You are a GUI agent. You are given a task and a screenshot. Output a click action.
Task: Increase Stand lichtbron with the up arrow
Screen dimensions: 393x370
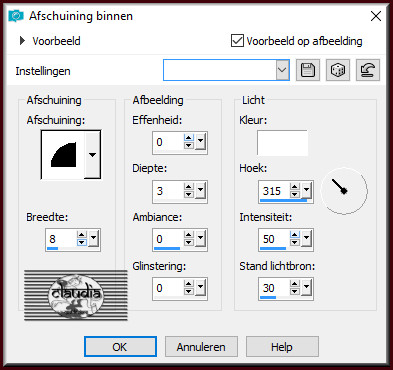click(x=295, y=284)
